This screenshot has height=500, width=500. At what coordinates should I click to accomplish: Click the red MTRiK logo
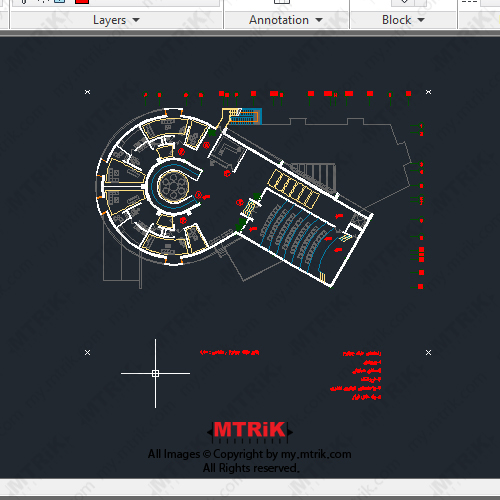(250, 430)
